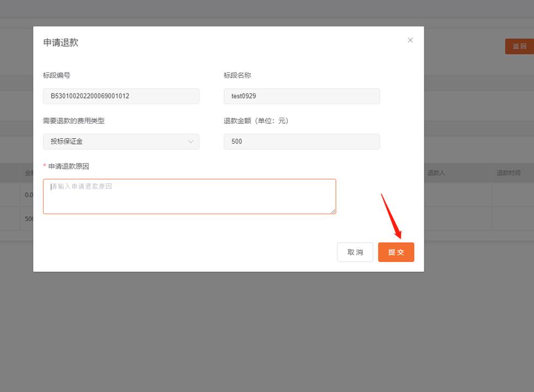
Task: Focus the 申请退款原因 text area
Action: [189, 197]
